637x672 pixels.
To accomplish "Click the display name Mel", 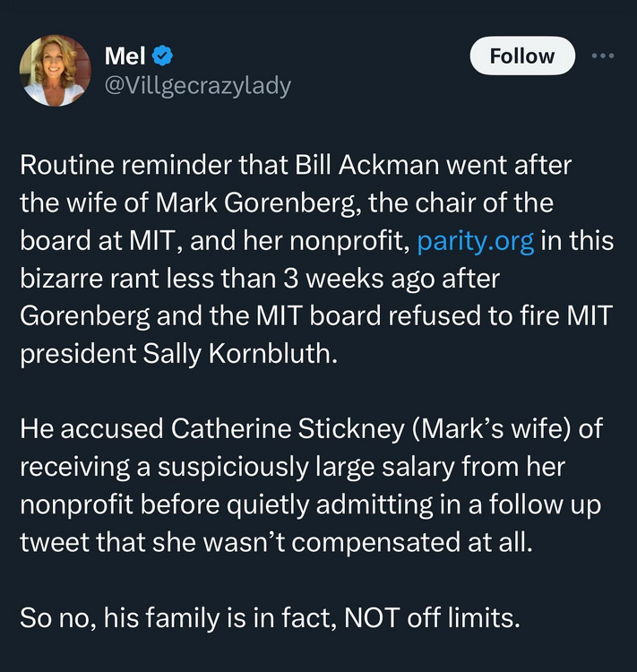I will click(x=125, y=56).
